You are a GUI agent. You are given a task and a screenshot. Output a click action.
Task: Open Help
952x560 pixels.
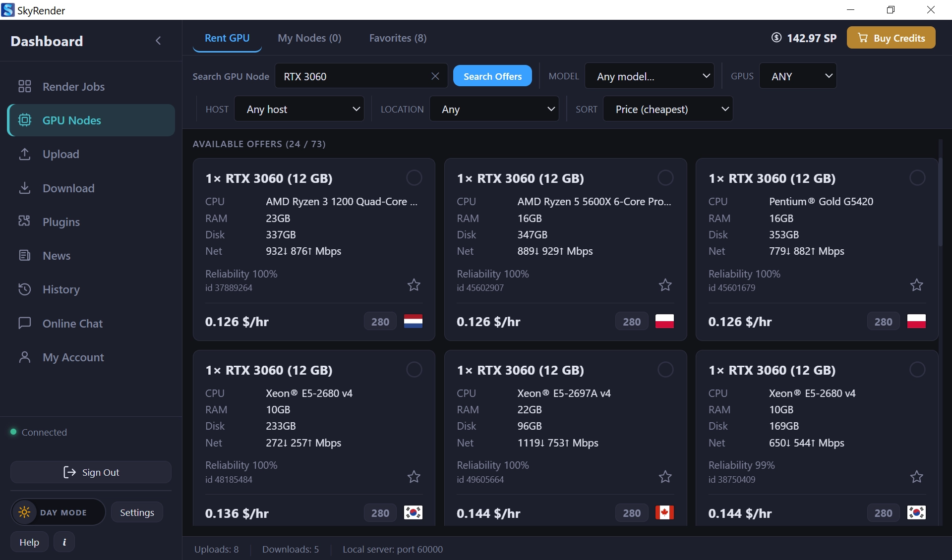[x=29, y=542]
